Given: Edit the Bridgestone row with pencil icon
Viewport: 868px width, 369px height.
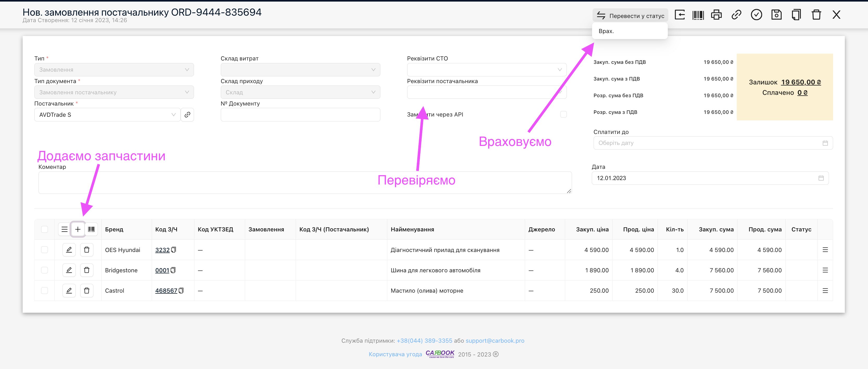Looking at the screenshot, I should [69, 270].
